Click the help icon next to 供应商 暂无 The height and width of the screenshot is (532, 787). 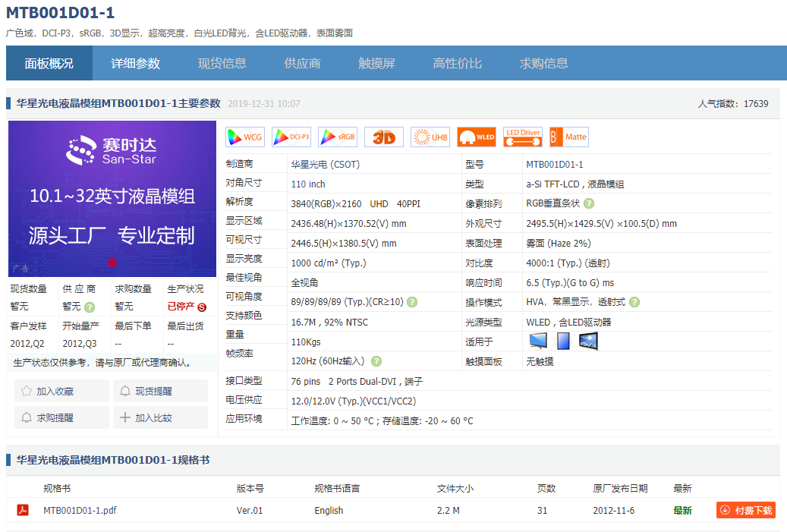(90, 309)
